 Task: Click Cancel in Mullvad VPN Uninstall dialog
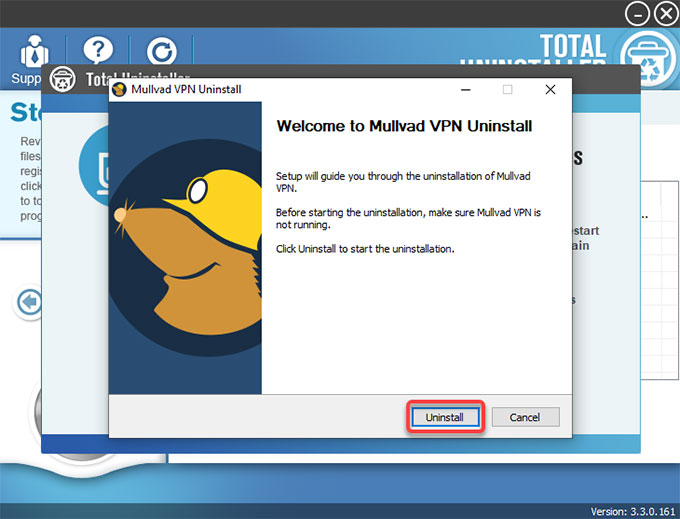tap(525, 417)
